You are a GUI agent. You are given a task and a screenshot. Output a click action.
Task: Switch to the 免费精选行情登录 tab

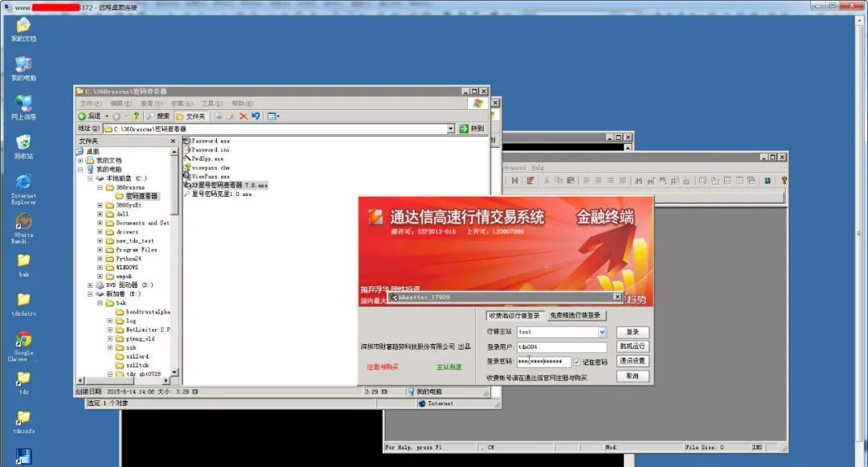point(575,315)
